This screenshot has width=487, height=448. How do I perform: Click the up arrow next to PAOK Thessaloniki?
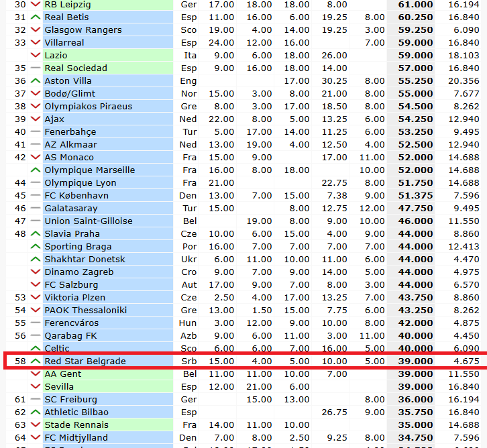36,311
